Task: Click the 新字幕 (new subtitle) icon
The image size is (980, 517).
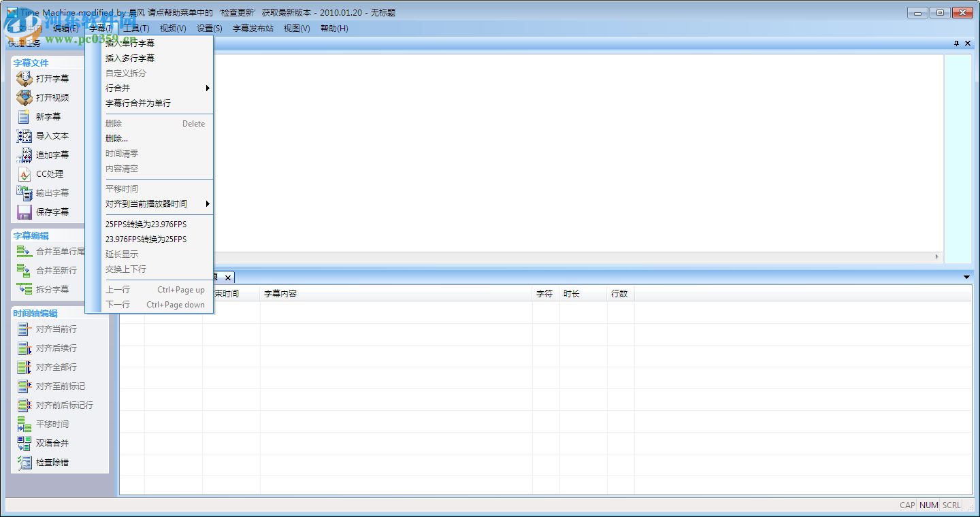Action: click(24, 116)
